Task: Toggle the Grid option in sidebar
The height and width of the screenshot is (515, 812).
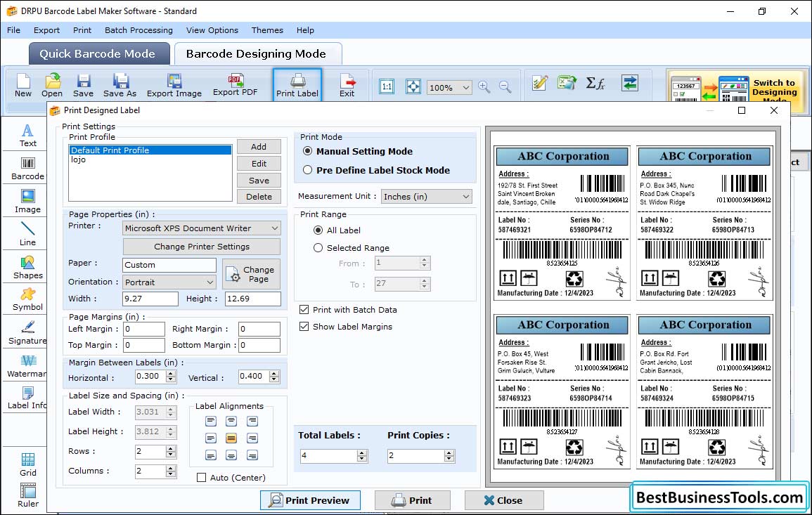Action: (x=27, y=465)
